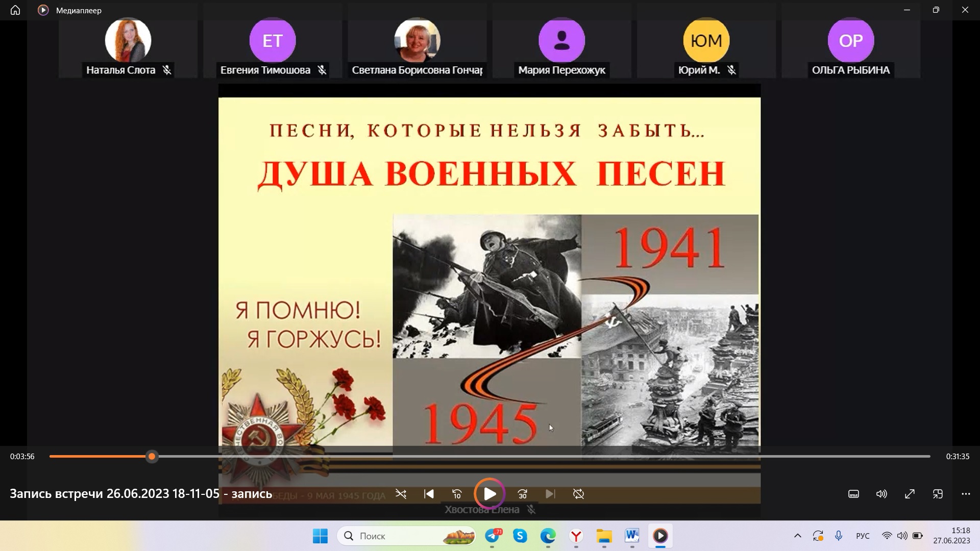The width and height of the screenshot is (980, 551).
Task: Click Светлана Борисовна avatar photo
Action: [418, 40]
